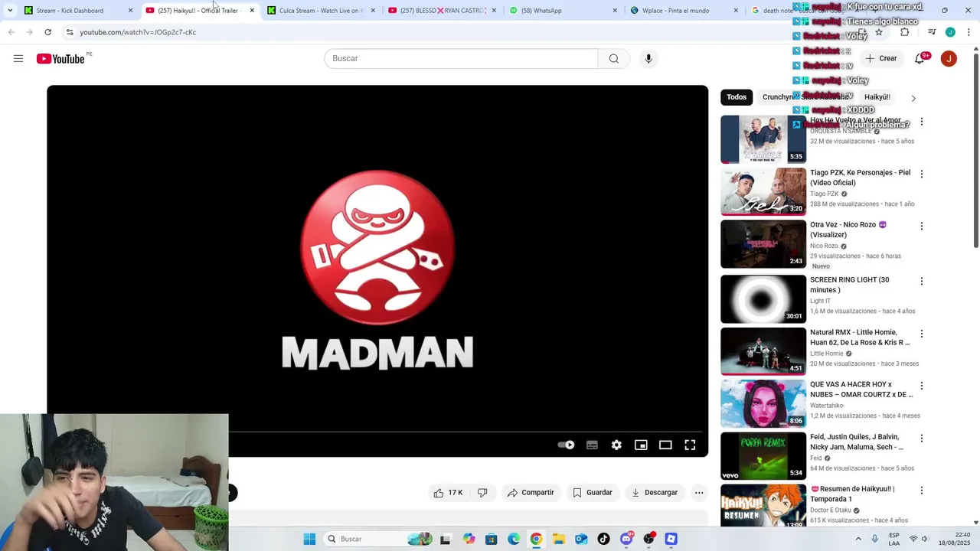The height and width of the screenshot is (551, 980).
Task: Open Outlook from the taskbar
Action: click(x=581, y=539)
